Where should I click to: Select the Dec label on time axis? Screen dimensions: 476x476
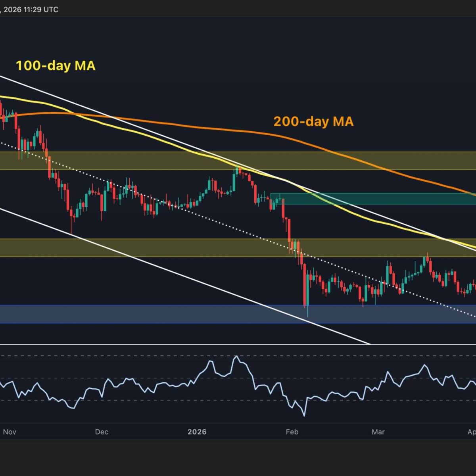pyautogui.click(x=102, y=432)
